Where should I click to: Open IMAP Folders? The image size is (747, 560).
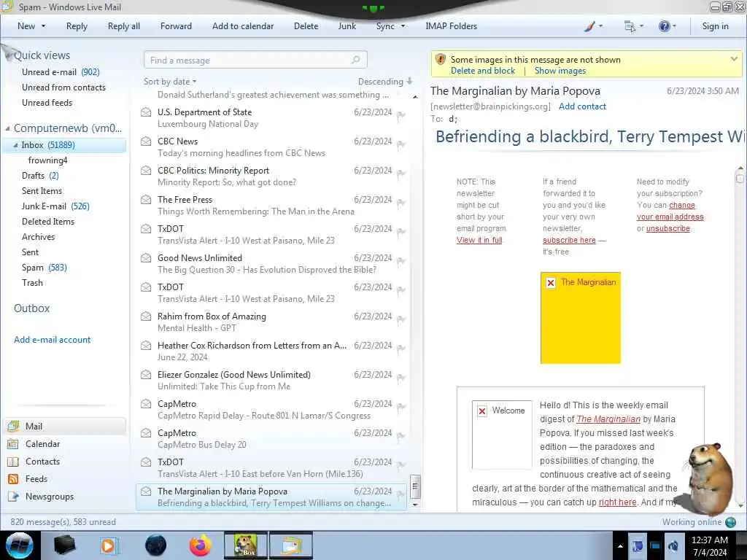(451, 26)
